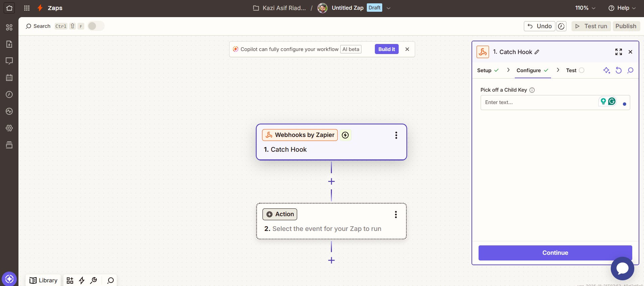Viewport: 644px width, 286px height.
Task: Expand the Untitled Zap Draft dropdown arrow
Action: 389,8
